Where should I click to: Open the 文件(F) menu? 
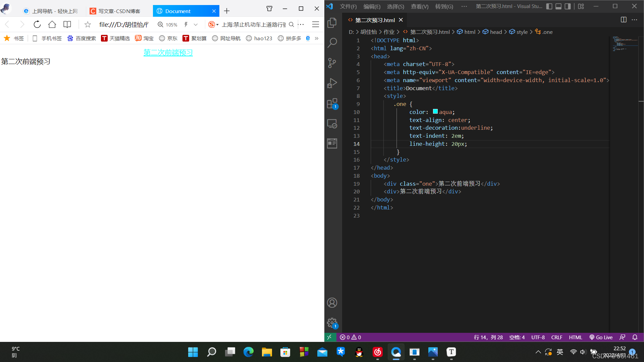348,6
